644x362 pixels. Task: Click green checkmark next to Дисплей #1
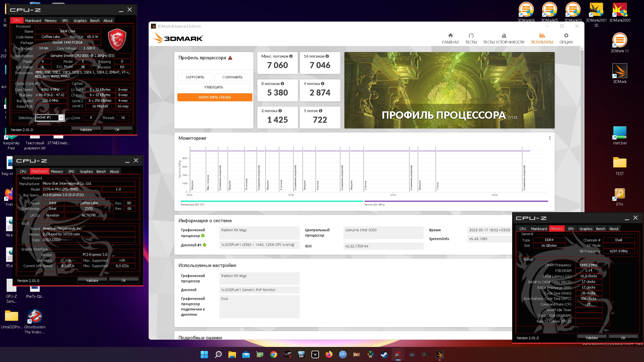[205, 245]
